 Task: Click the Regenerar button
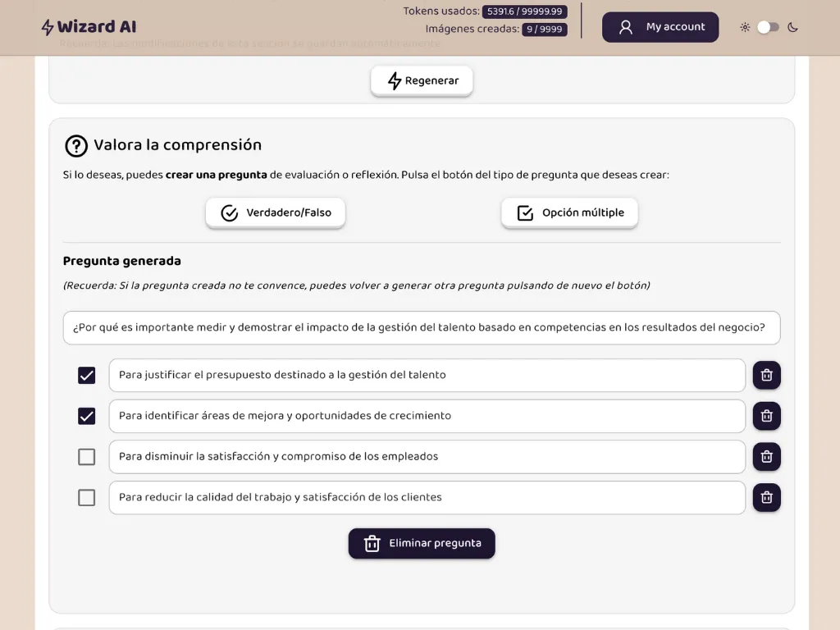[x=422, y=81]
